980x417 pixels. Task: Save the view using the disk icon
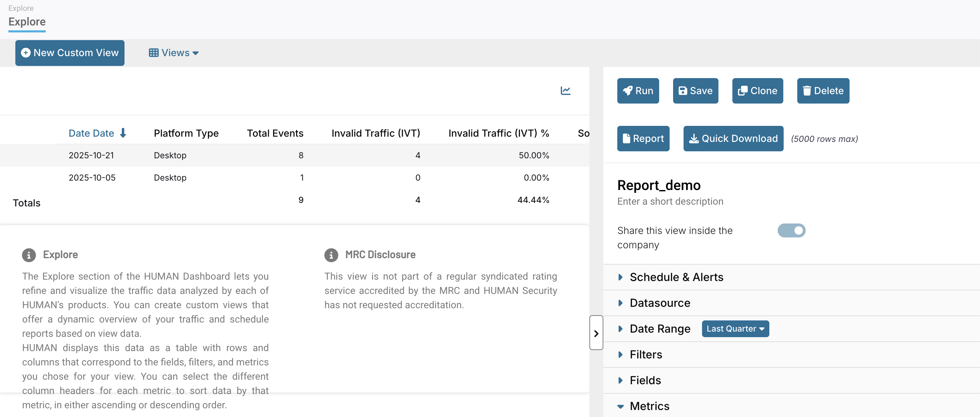(695, 91)
